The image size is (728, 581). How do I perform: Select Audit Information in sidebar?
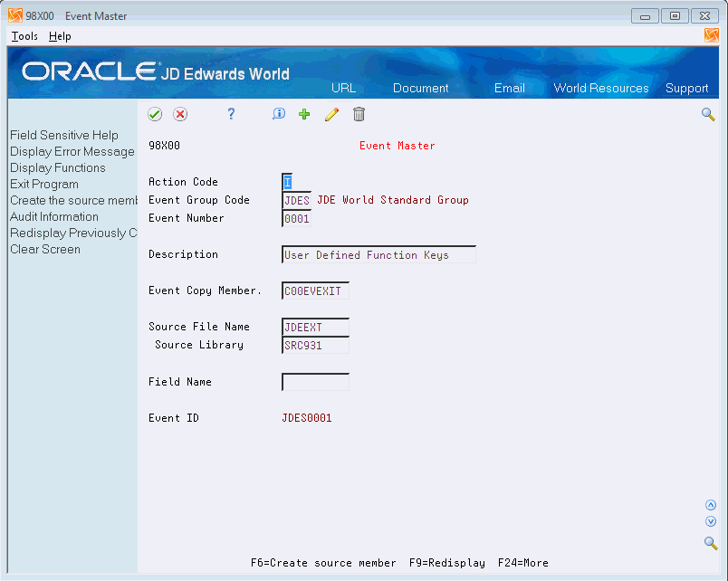tap(53, 216)
